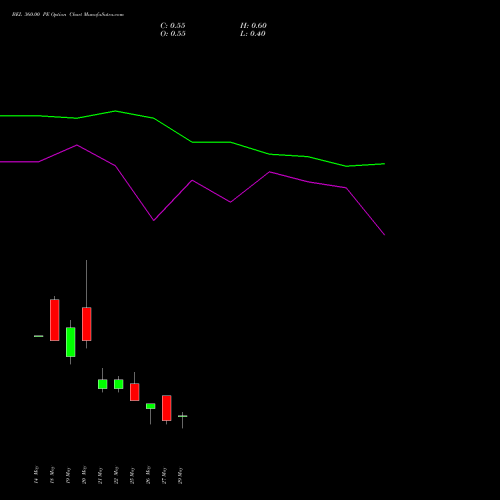Click the red candlestick for 25 May
This screenshot has height=500, width=500.
click(x=135, y=392)
